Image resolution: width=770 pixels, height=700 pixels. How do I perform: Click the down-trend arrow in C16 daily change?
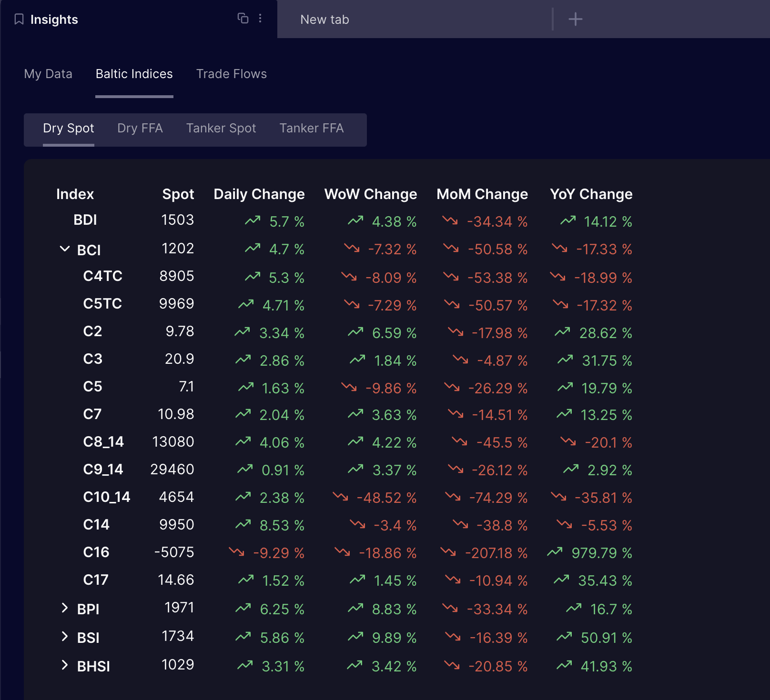236,552
